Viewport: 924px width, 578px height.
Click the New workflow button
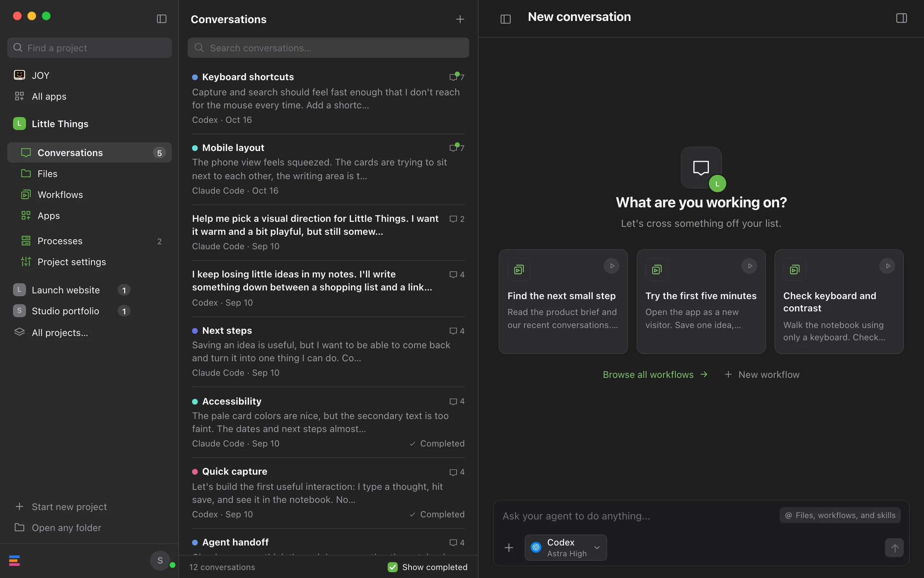coord(762,375)
